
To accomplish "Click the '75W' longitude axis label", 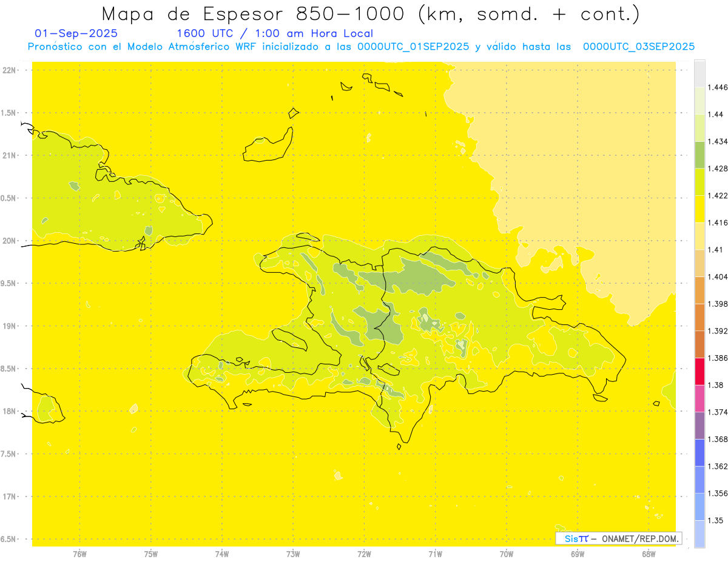I will coord(151,554).
